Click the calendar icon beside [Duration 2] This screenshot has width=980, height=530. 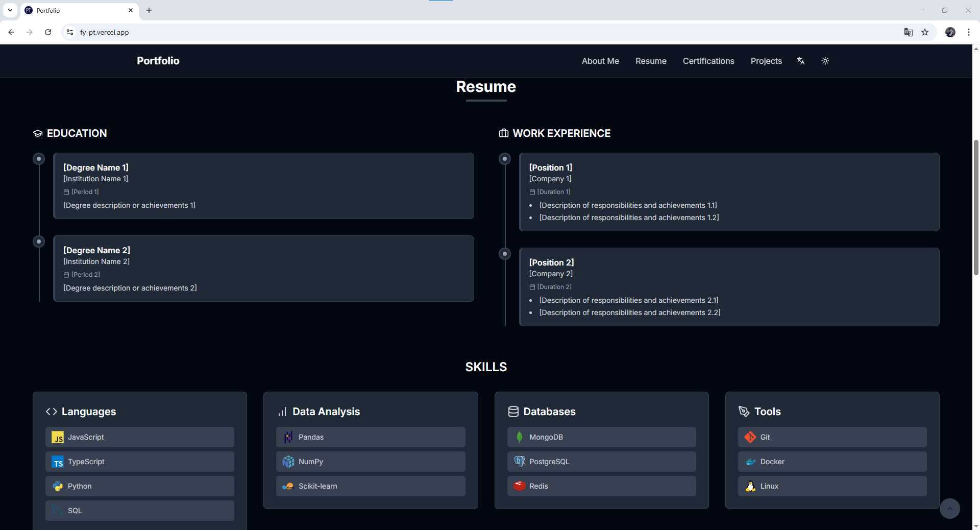point(532,287)
